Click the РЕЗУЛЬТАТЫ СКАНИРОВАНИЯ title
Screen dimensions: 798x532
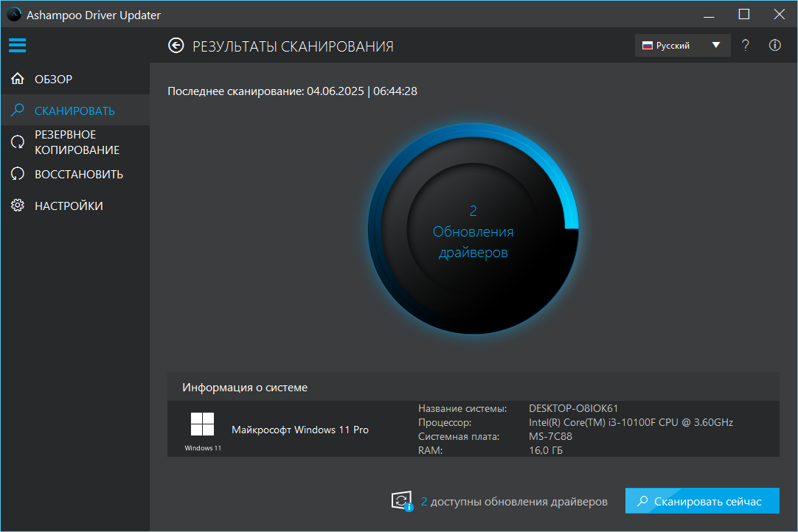pos(293,46)
